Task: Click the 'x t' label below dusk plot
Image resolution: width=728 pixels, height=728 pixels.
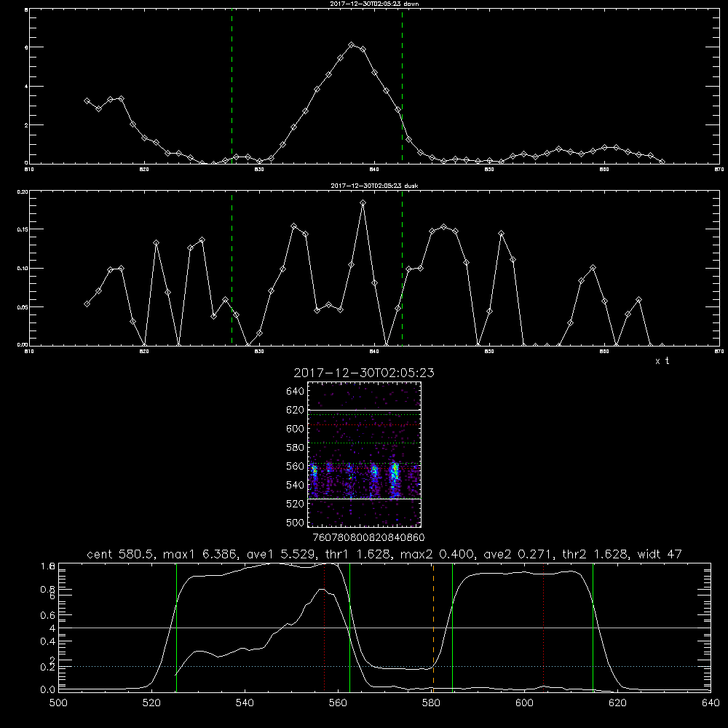Action: pos(662,361)
